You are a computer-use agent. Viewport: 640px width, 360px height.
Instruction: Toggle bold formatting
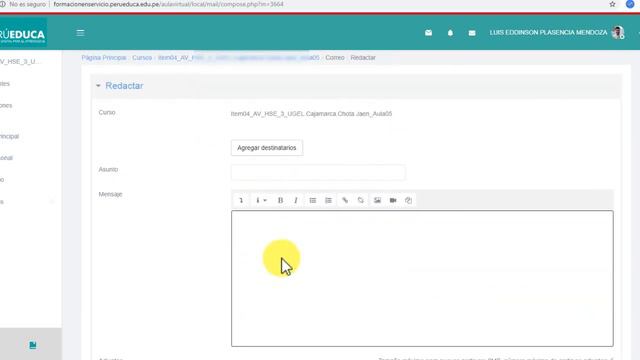pyautogui.click(x=280, y=200)
